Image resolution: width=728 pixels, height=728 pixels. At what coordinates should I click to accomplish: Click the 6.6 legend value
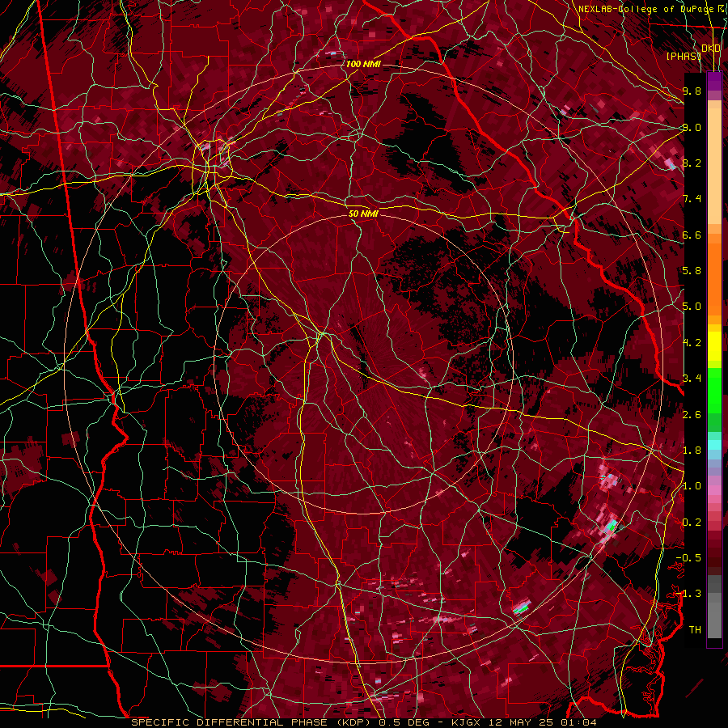click(692, 235)
